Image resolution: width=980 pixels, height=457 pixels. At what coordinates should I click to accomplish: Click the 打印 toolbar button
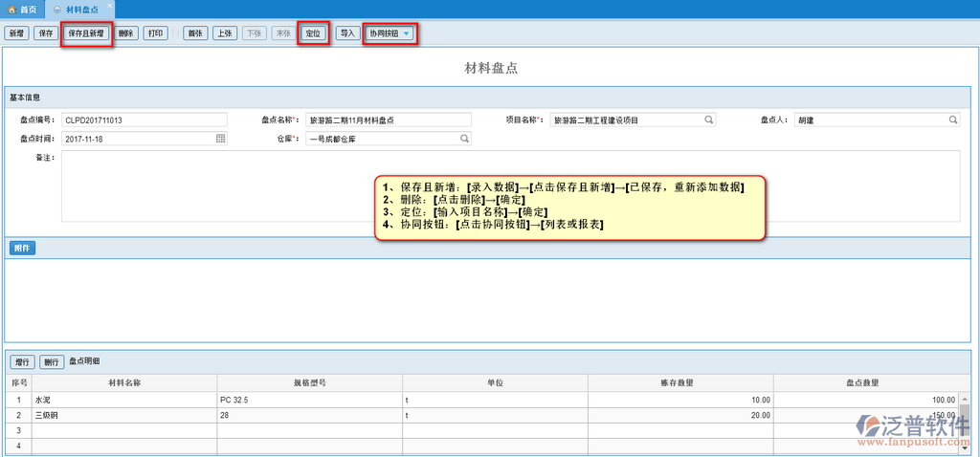[156, 33]
